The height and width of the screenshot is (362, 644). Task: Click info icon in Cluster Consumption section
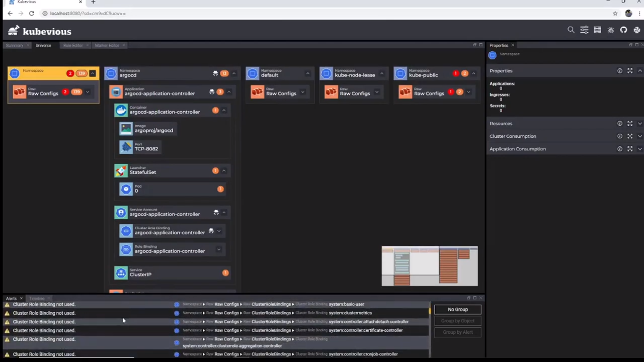(x=620, y=136)
